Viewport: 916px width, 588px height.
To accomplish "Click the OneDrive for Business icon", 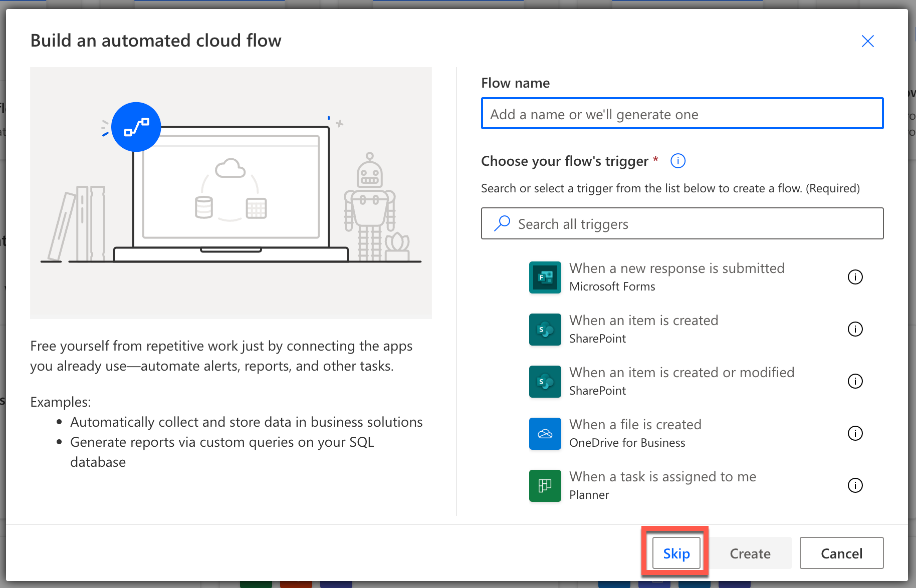I will pos(545,433).
